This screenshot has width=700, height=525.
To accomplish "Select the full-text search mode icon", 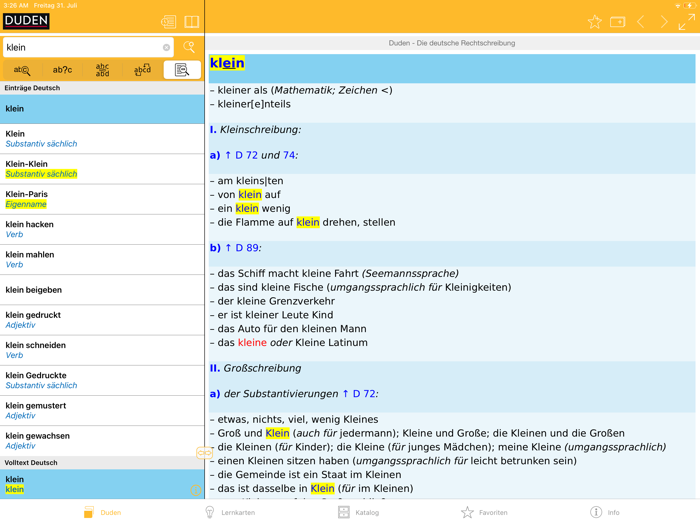I will point(182,70).
